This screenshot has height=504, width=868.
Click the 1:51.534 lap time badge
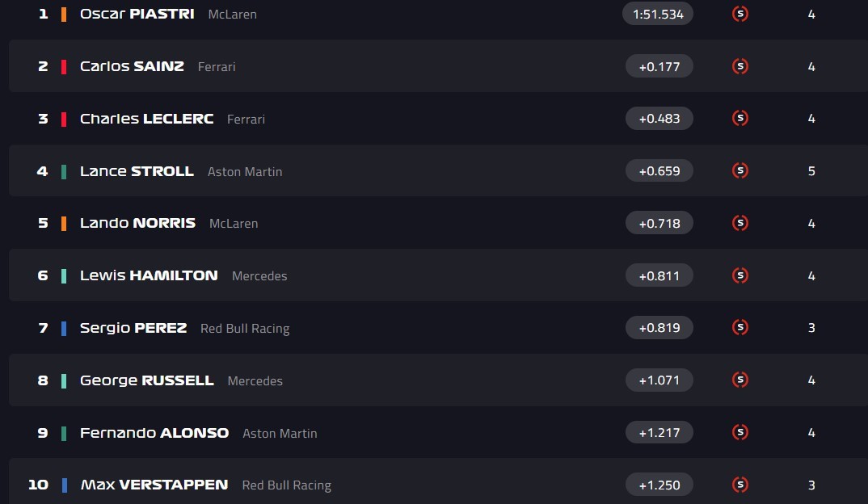point(657,14)
